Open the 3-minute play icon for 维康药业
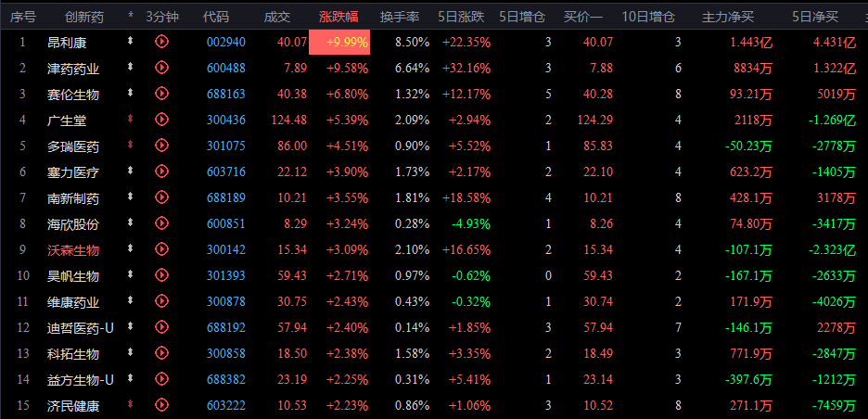The height and width of the screenshot is (419, 868). (x=161, y=300)
